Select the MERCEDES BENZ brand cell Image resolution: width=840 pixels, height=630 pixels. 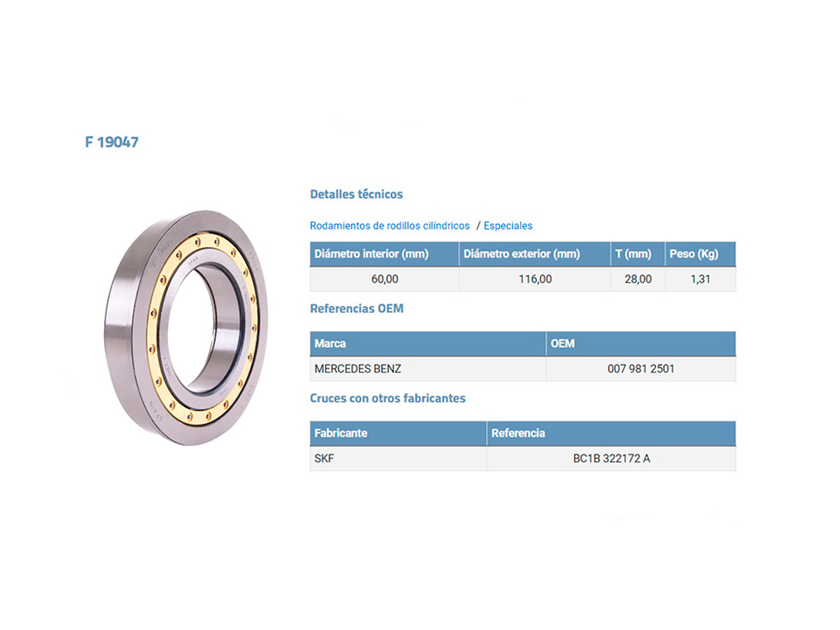tap(358, 369)
